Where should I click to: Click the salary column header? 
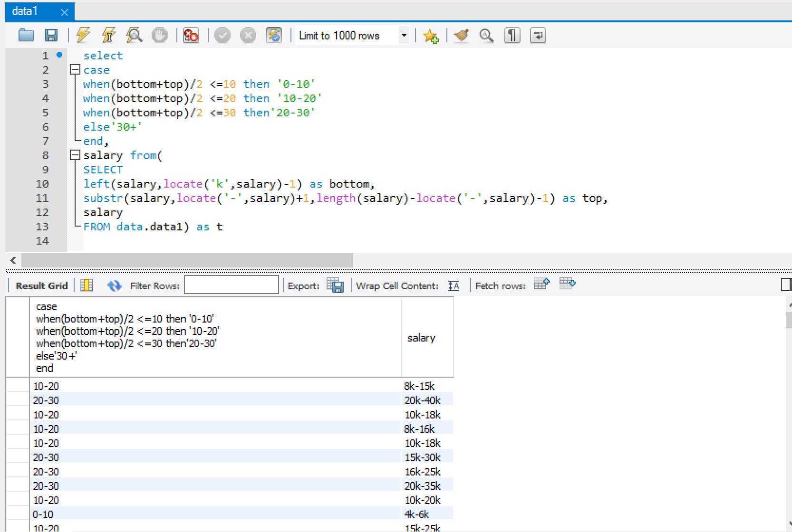coord(427,338)
